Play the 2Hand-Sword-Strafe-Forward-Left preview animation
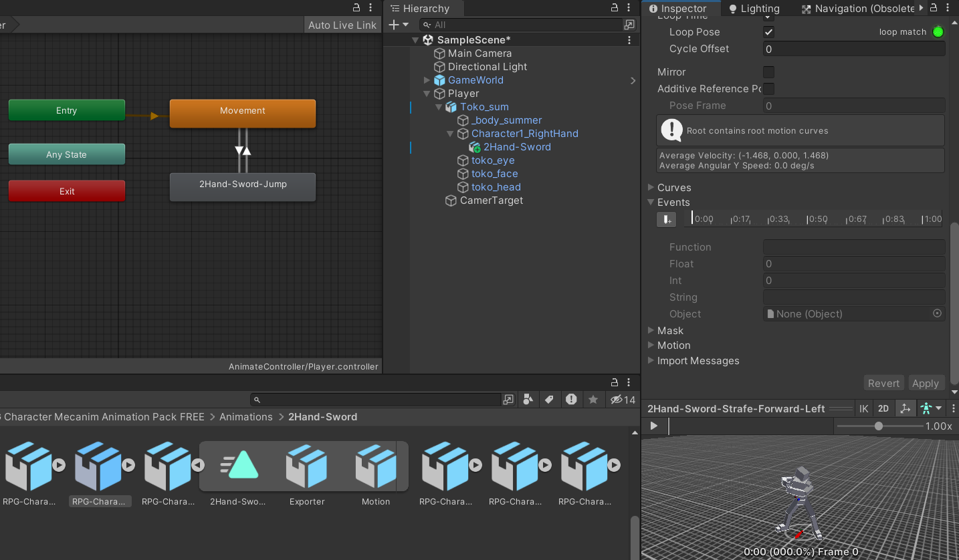Image resolution: width=959 pixels, height=560 pixels. [x=654, y=426]
